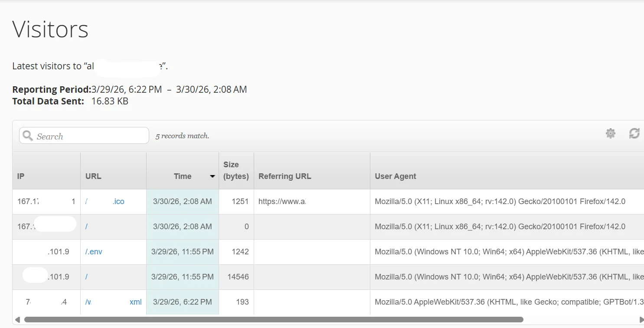
Task: Click the https referring URL link
Action: (x=282, y=201)
